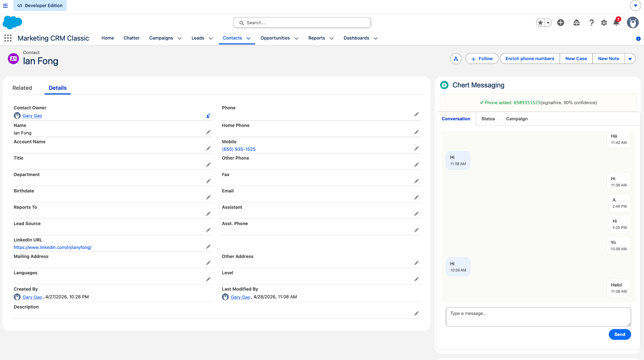
Task: Edit the Name field pencil icon
Action: click(x=208, y=132)
